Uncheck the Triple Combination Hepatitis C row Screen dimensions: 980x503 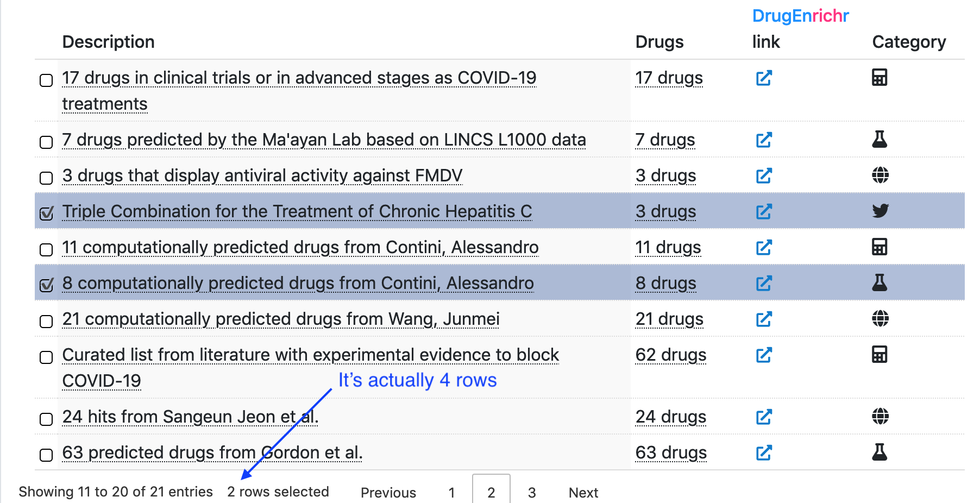pyautogui.click(x=46, y=213)
